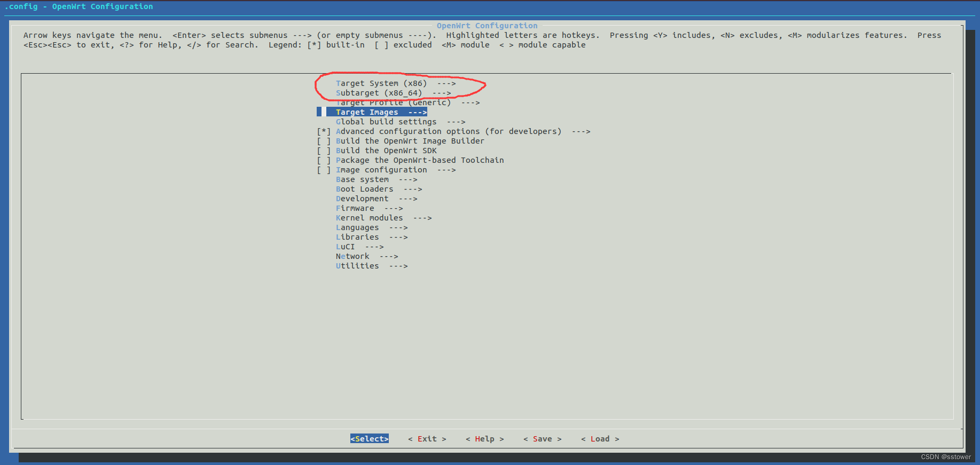This screenshot has height=465, width=980.
Task: Expand the Network submenu
Action: click(x=366, y=256)
